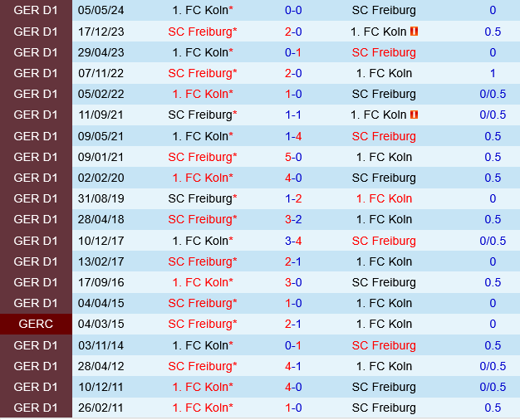
Task: Click GER D1 label in 05/05/24 row
Action: click(x=36, y=11)
